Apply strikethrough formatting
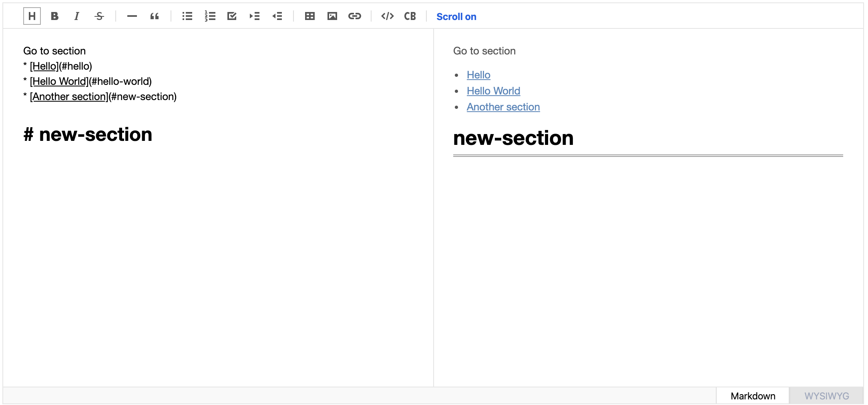This screenshot has height=405, width=868. 99,16
